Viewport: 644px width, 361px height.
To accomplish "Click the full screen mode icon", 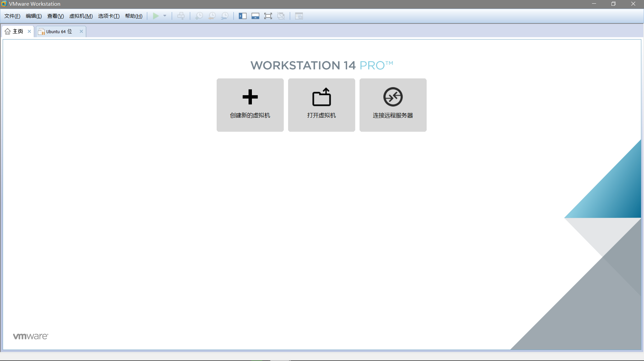I will click(268, 16).
